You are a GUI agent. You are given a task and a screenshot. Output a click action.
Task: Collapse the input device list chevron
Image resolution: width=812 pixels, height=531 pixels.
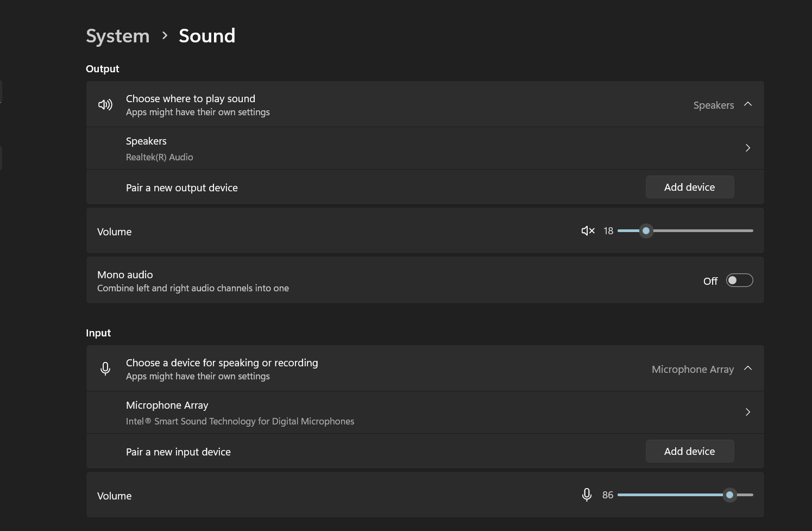point(748,368)
